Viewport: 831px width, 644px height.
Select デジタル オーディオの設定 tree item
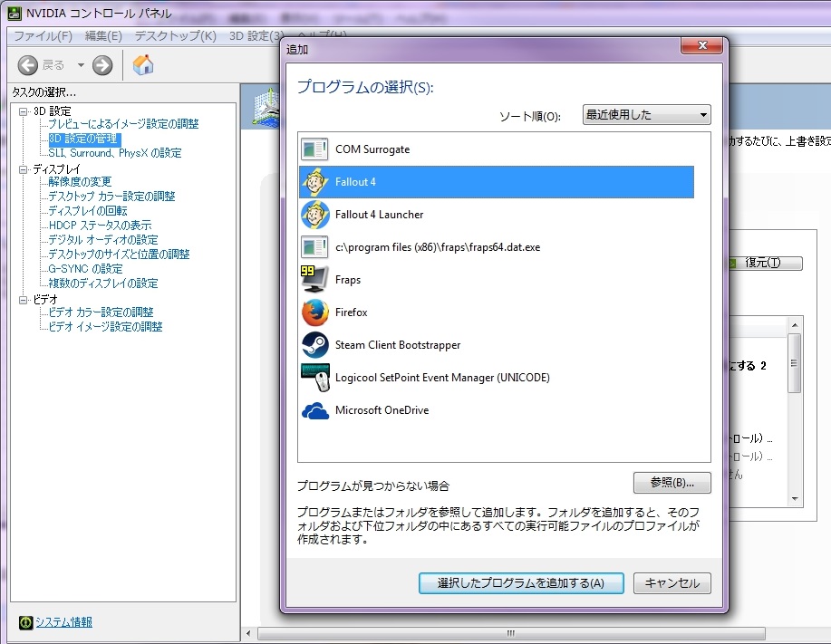[x=103, y=240]
